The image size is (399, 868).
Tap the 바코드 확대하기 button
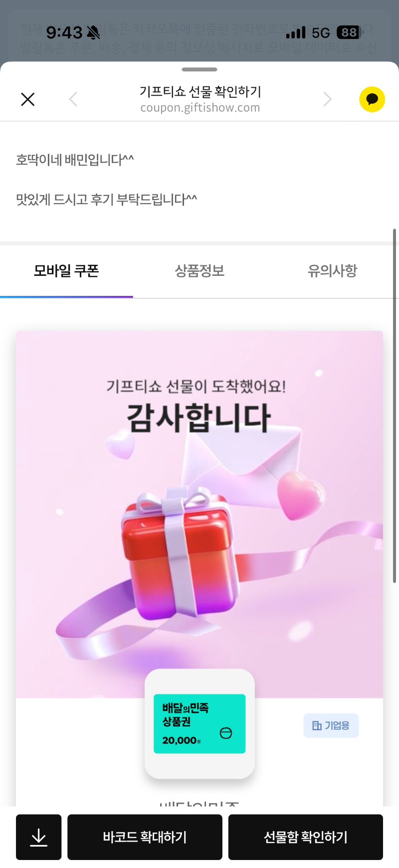[x=145, y=837]
